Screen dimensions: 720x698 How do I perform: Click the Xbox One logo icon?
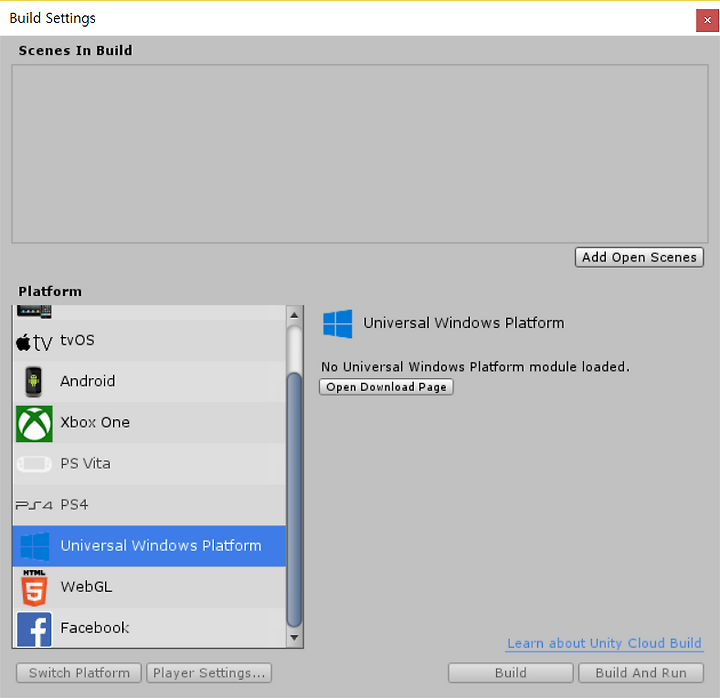coord(34,423)
